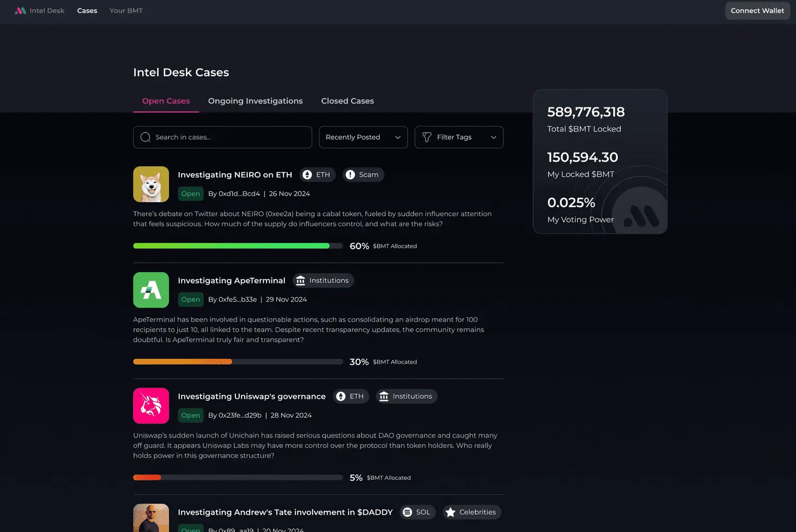The image size is (796, 532).
Task: Expand the Recently Posted sort dropdown
Action: pos(363,137)
